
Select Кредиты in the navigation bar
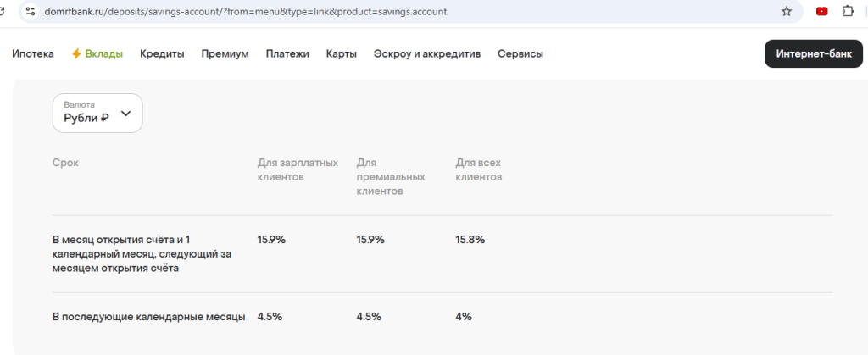pos(162,53)
